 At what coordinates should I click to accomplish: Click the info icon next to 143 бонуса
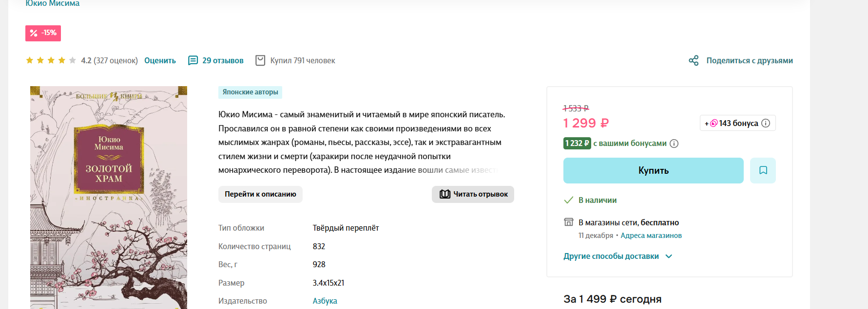(x=766, y=123)
